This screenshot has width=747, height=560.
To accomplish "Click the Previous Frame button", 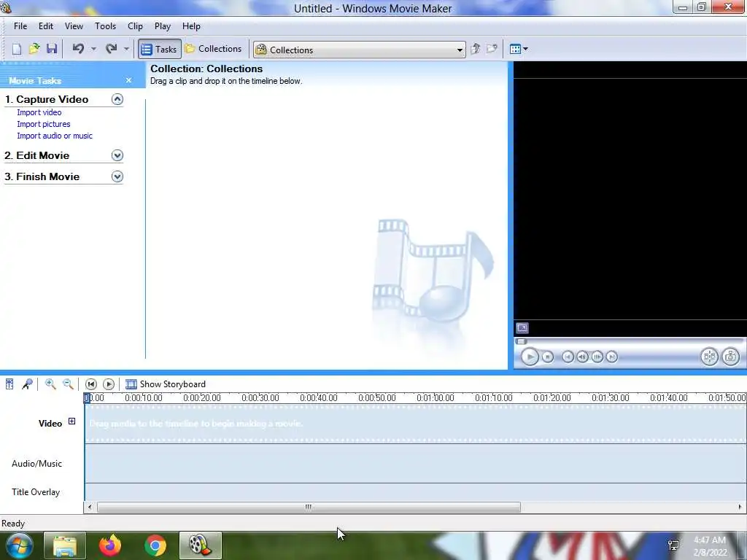I will pos(582,357).
